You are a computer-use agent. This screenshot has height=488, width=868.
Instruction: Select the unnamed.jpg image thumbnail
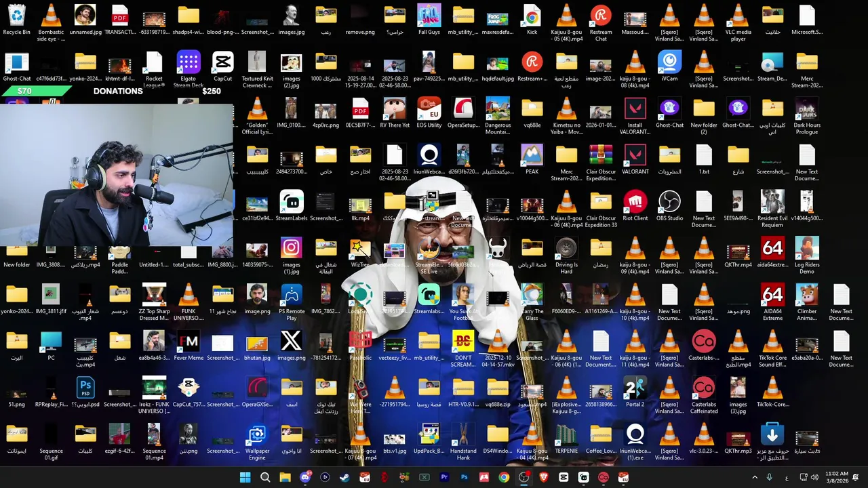(x=85, y=20)
